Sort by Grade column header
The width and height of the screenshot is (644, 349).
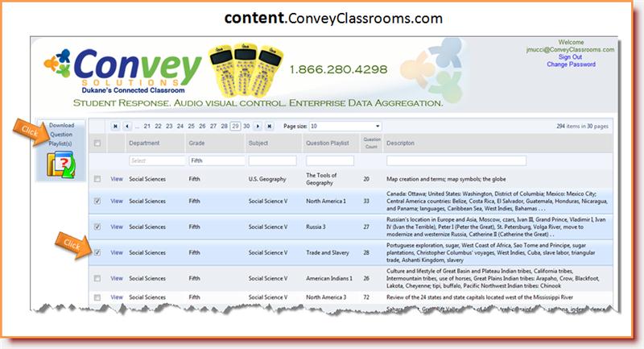click(x=196, y=143)
